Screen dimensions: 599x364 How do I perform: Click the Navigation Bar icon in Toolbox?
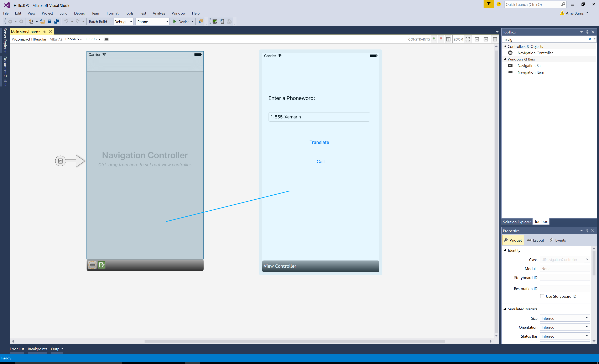pos(510,65)
